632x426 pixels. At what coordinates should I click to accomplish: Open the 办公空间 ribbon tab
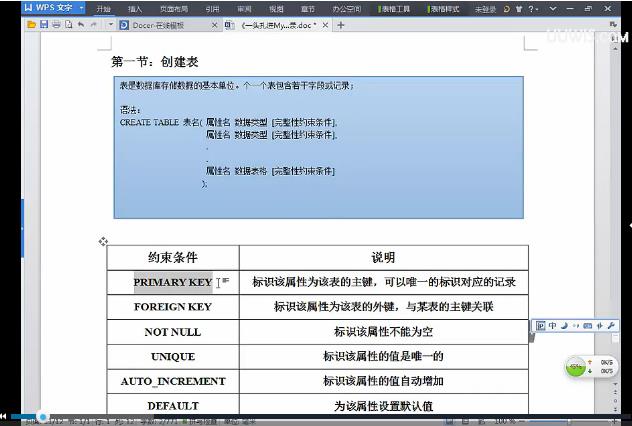347,9
